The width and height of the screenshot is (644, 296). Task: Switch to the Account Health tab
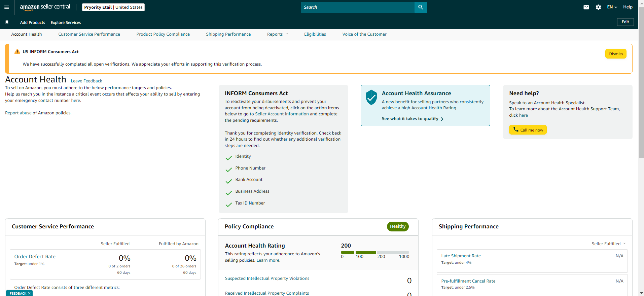pyautogui.click(x=27, y=34)
